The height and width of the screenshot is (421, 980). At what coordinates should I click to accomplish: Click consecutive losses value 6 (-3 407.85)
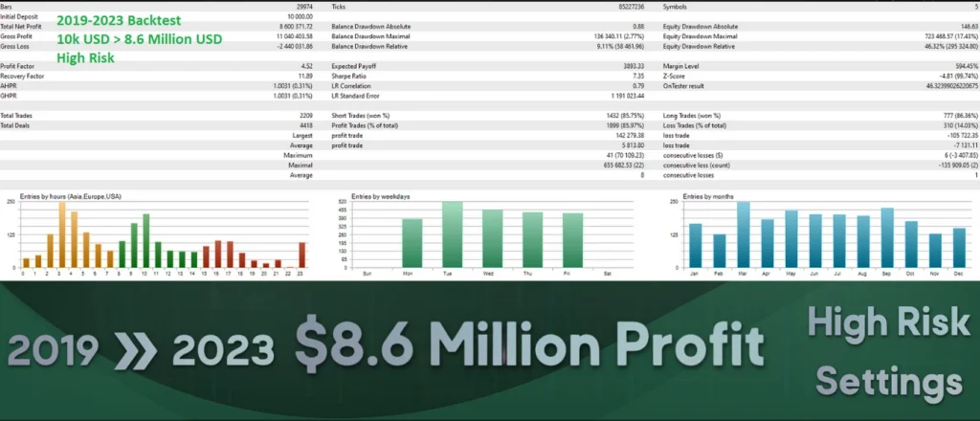963,155
